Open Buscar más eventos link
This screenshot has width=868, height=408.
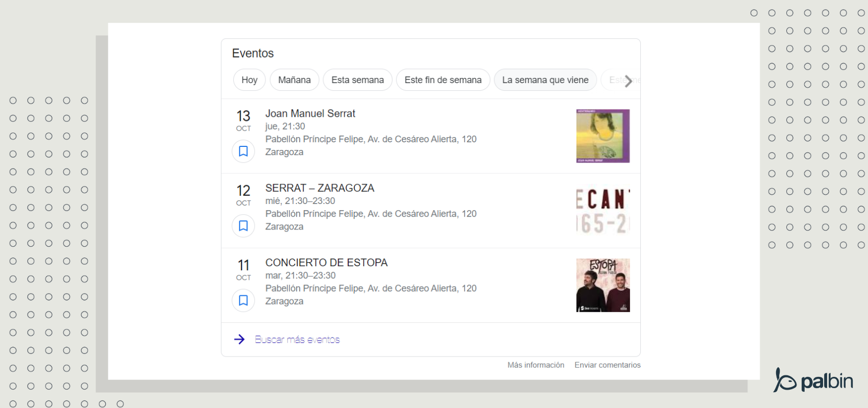click(297, 340)
